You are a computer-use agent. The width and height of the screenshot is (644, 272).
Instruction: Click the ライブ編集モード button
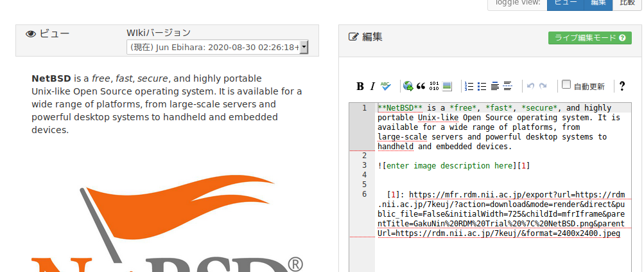tap(590, 38)
